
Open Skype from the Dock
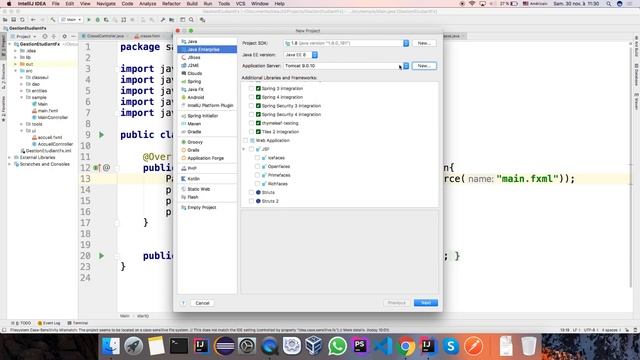coord(451,346)
